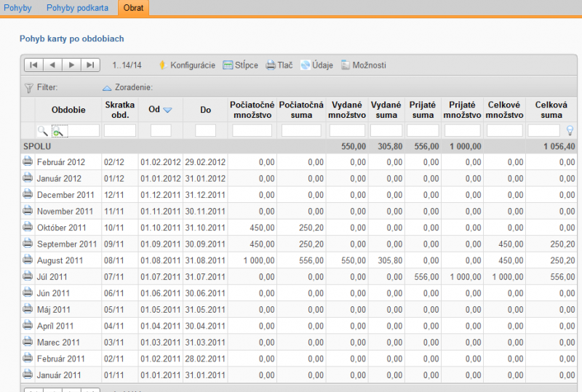Click the 07/11 period abbreviation cell
The image size is (582, 392).
[x=114, y=277]
